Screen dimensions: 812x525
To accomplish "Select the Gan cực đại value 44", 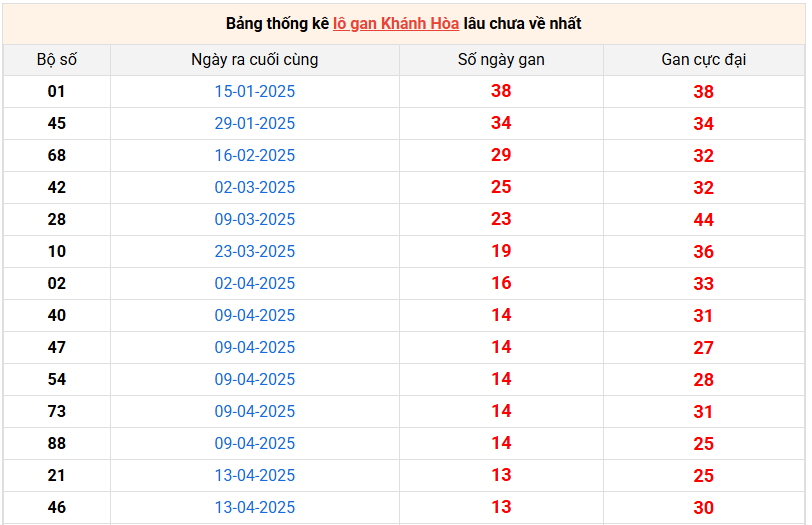I will (x=703, y=220).
